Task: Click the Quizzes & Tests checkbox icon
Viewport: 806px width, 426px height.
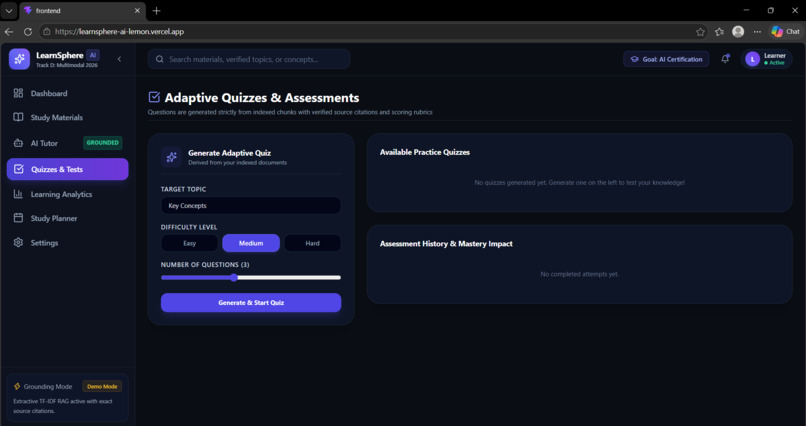Action: [19, 169]
